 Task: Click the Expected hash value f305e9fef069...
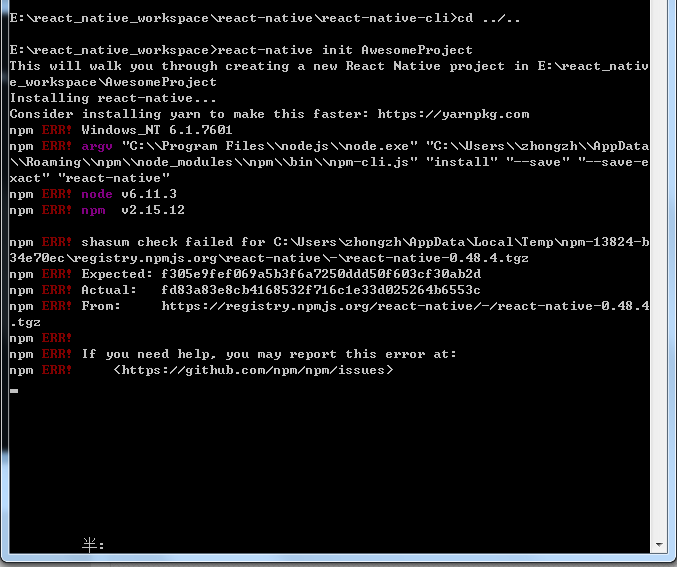[321, 274]
